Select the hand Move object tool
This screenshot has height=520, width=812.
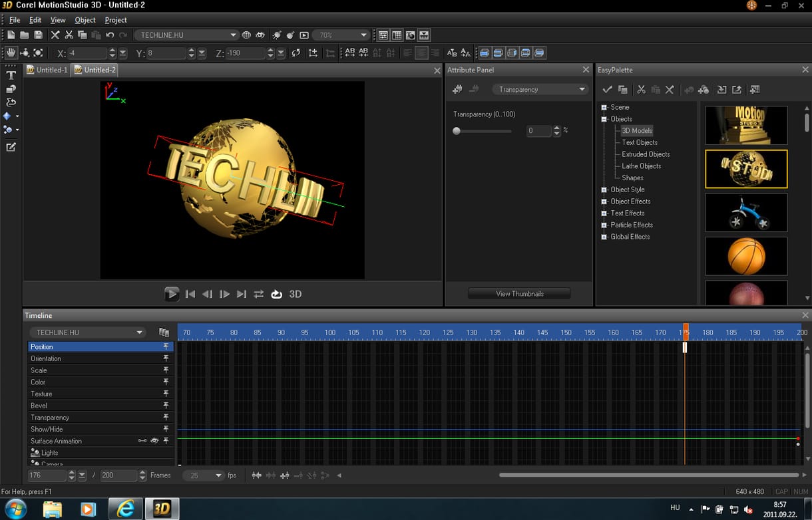click(11, 53)
